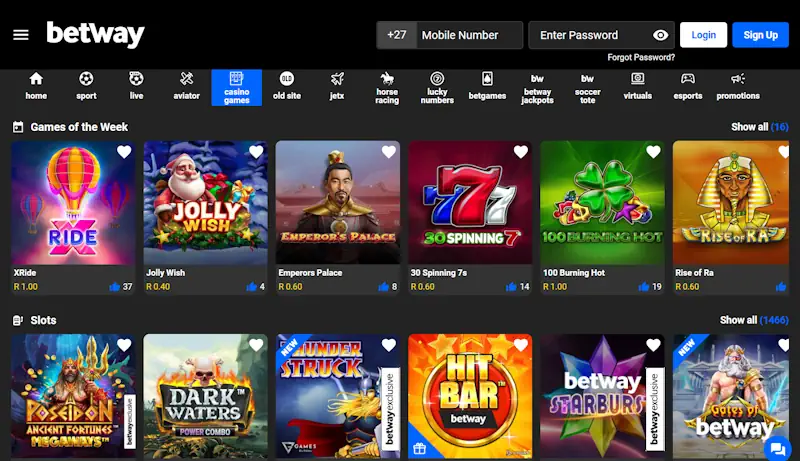The width and height of the screenshot is (800, 461).
Task: Favorite the XRide game
Action: 124,152
